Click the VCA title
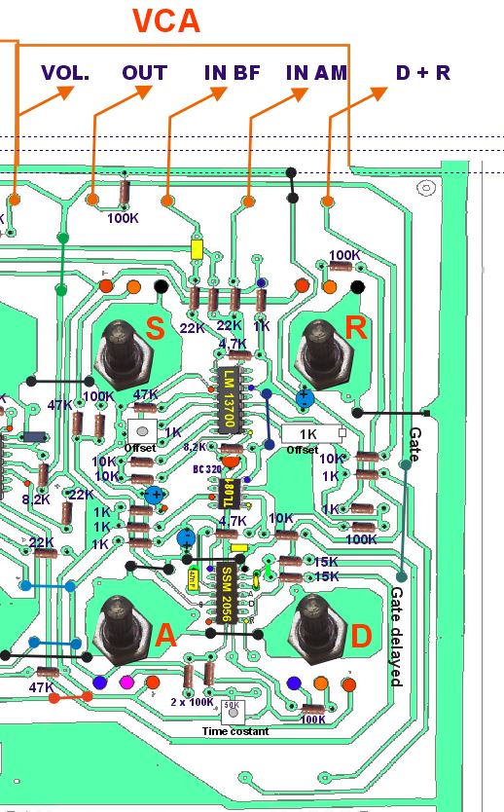The width and height of the screenshot is (504, 812). tap(166, 20)
